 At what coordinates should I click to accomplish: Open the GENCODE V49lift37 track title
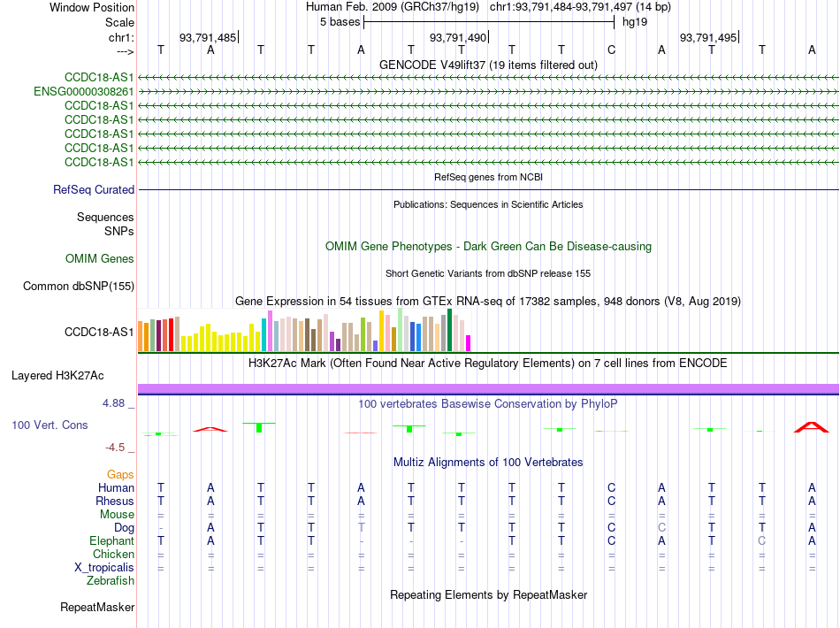[488, 65]
